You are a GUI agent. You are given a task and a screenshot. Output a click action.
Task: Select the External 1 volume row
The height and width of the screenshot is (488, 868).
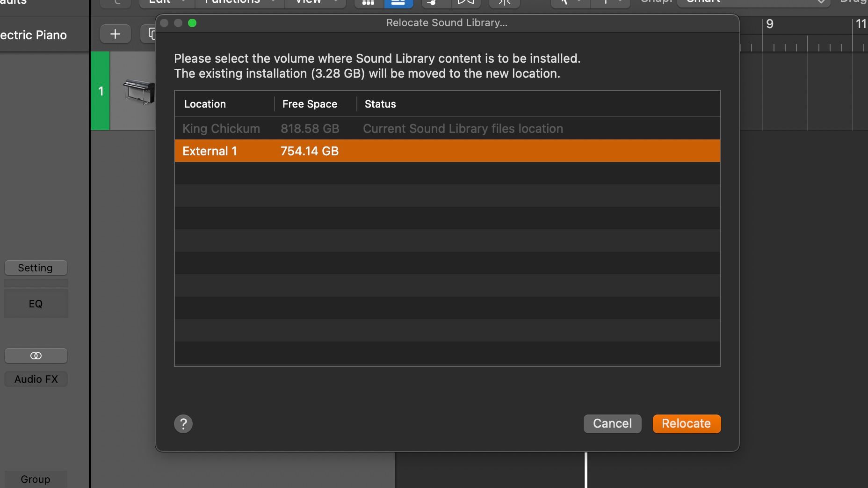[447, 151]
